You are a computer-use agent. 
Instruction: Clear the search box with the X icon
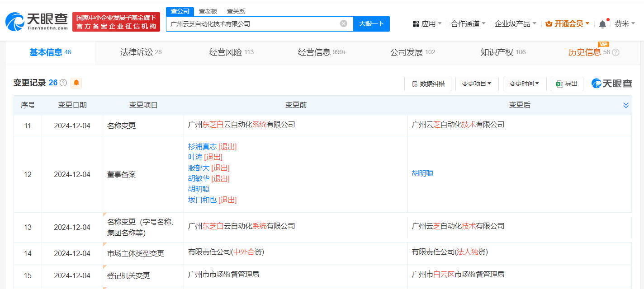344,23
